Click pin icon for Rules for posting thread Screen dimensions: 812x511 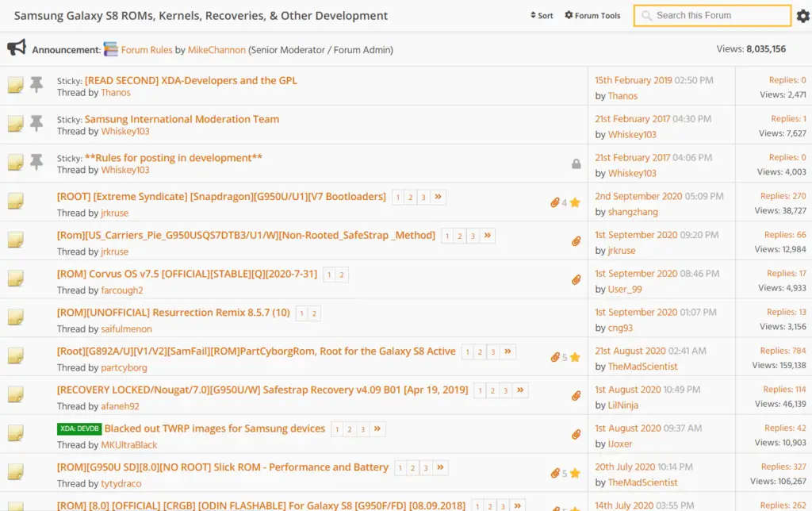(36, 162)
